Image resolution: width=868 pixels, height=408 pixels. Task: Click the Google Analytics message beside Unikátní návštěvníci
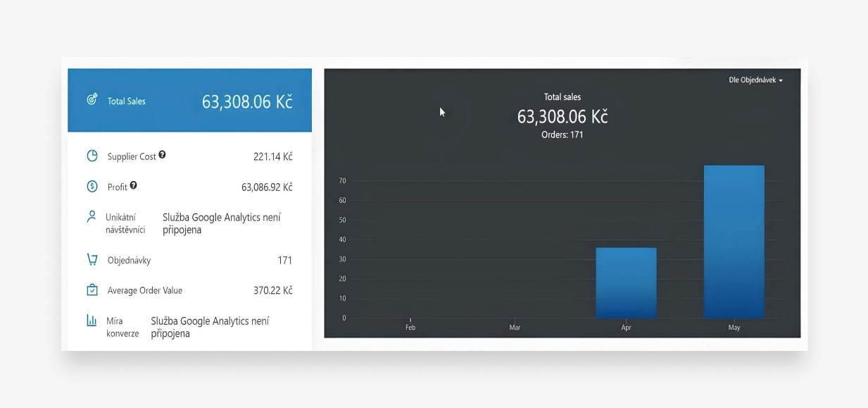[221, 223]
